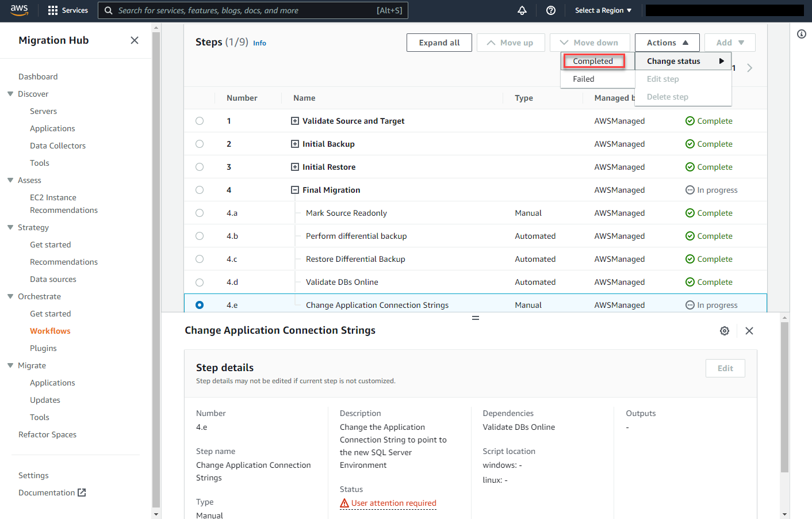
Task: Open the Change status submenu item
Action: pyautogui.click(x=683, y=61)
